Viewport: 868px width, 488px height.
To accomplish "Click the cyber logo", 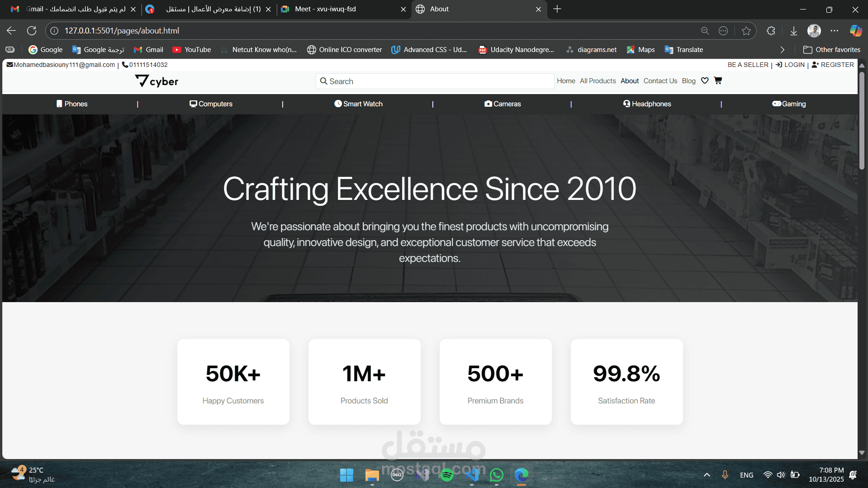I will [157, 81].
